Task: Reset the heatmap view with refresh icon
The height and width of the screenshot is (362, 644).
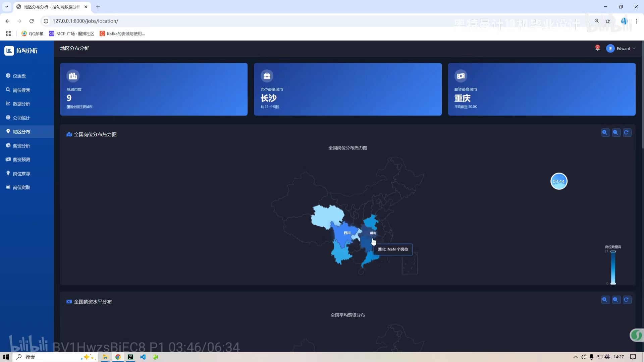Action: click(x=627, y=132)
